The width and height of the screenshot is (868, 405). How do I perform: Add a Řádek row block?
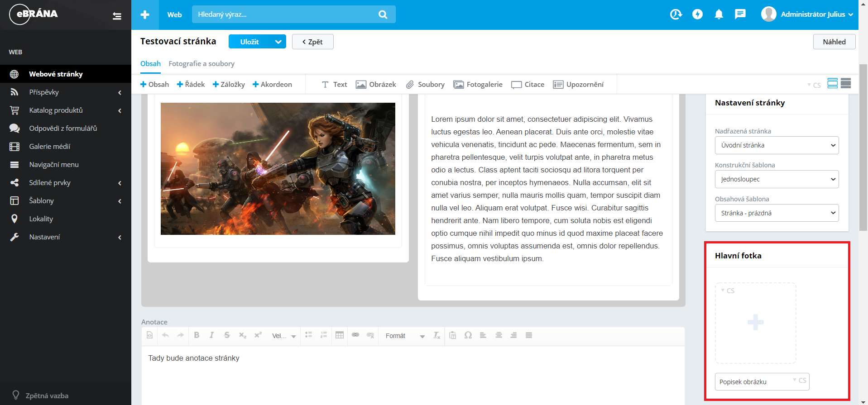tap(191, 85)
